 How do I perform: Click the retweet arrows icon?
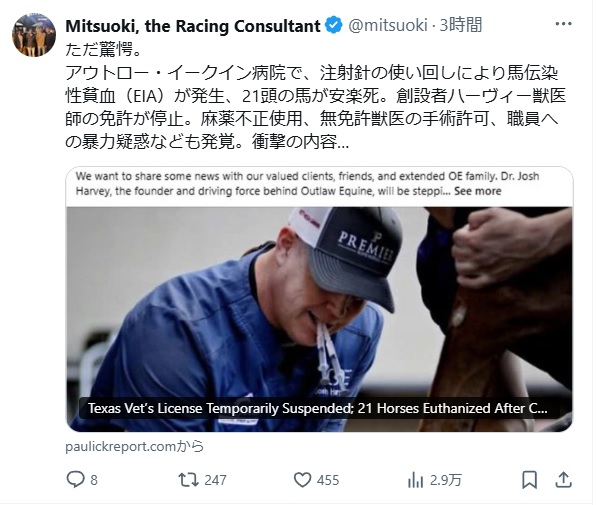pos(188,480)
